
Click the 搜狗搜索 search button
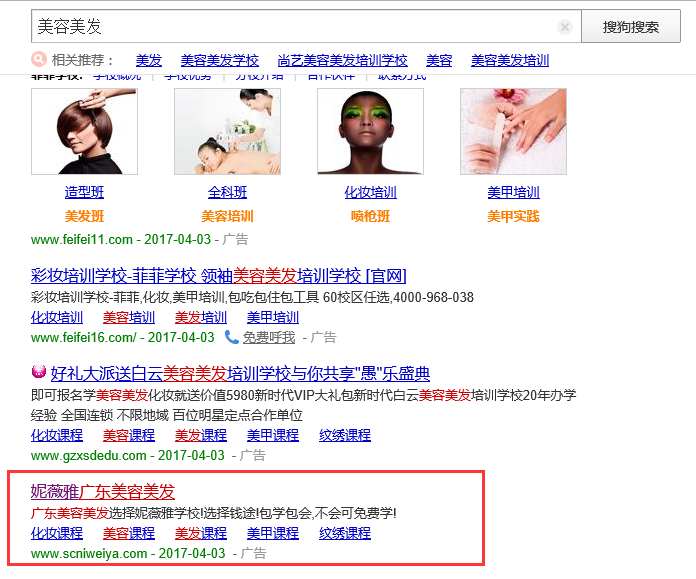(x=631, y=27)
